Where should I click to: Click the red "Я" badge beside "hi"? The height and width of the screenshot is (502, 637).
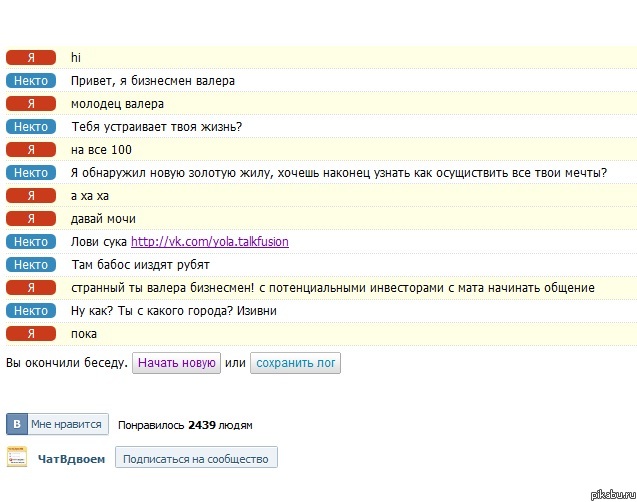coord(31,58)
